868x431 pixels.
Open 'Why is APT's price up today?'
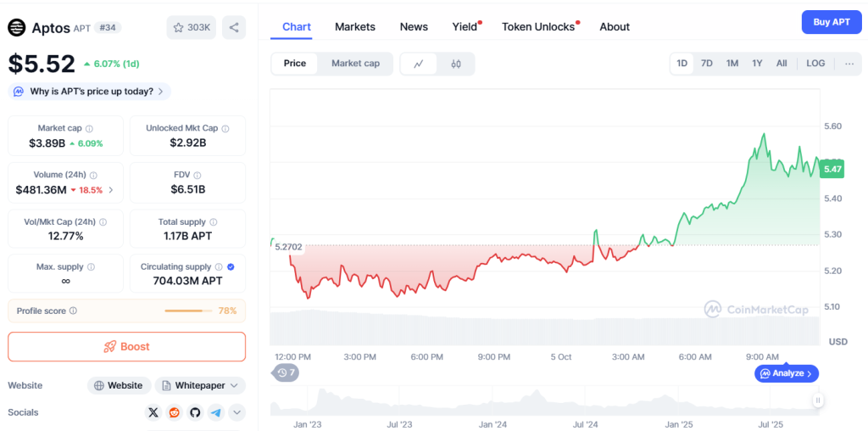[91, 92]
